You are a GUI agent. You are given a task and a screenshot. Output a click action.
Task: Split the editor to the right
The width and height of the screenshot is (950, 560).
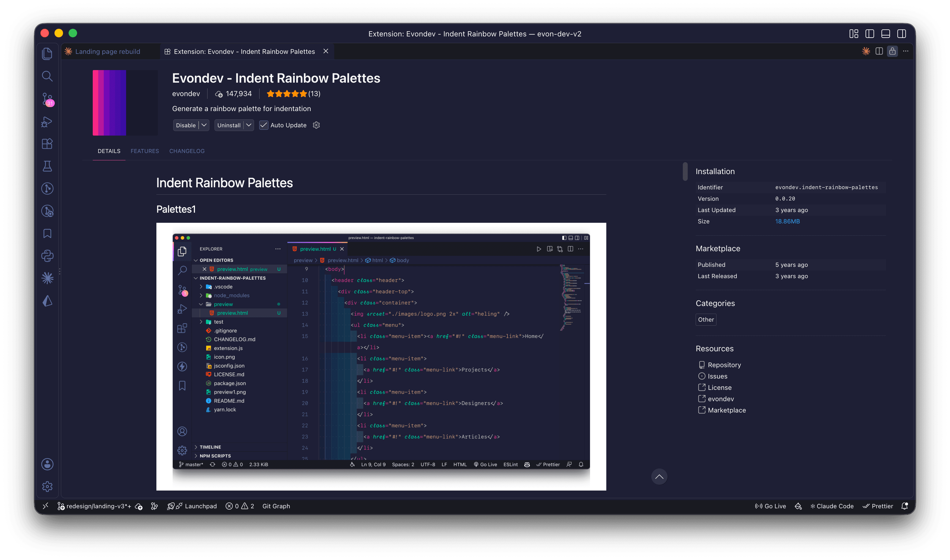pyautogui.click(x=879, y=51)
